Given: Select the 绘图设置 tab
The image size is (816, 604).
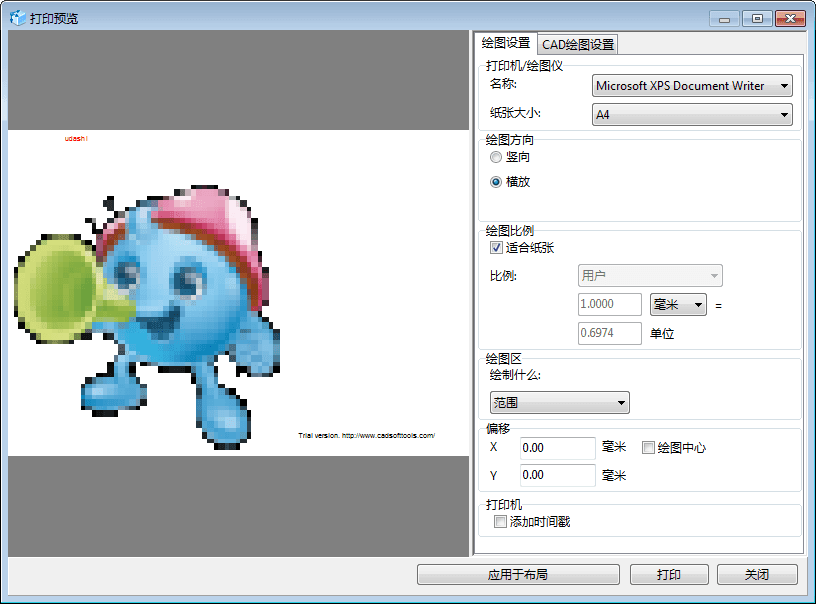Looking at the screenshot, I should 505,43.
